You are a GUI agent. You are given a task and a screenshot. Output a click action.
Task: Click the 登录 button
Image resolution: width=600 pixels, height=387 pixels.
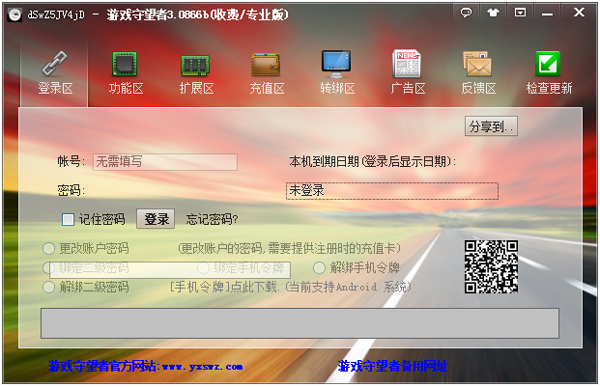tap(156, 219)
